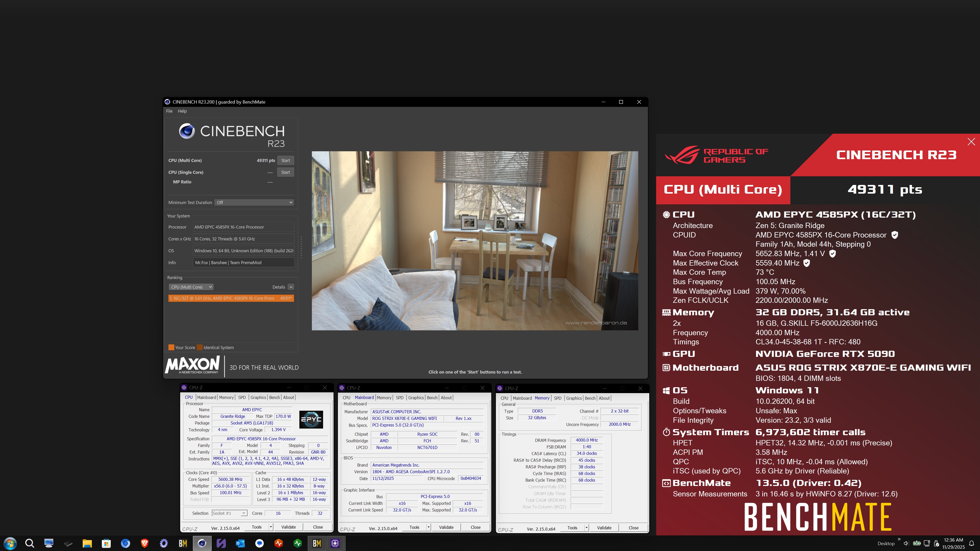Open the File menu in Cinebench

(x=169, y=111)
